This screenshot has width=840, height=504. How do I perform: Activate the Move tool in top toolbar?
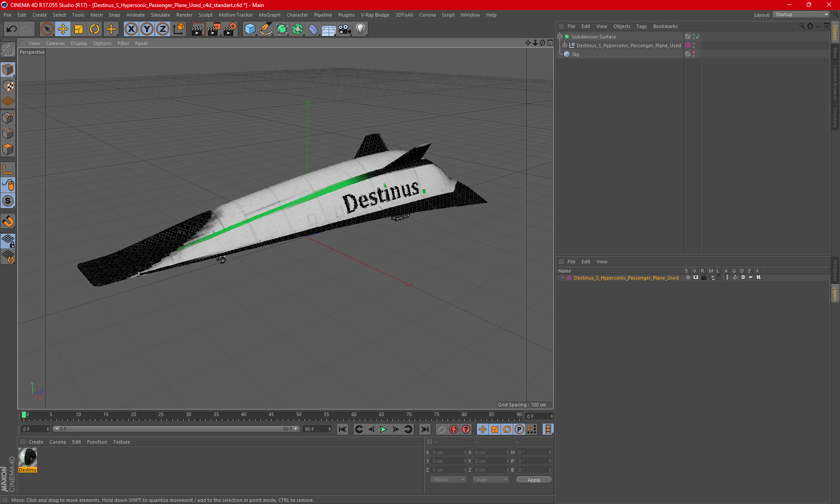click(63, 29)
